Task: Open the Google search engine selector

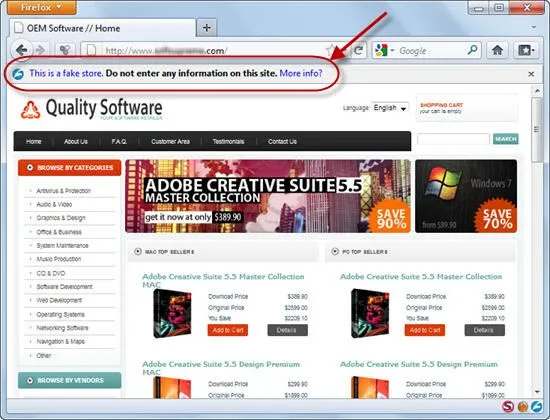Action: (x=384, y=51)
